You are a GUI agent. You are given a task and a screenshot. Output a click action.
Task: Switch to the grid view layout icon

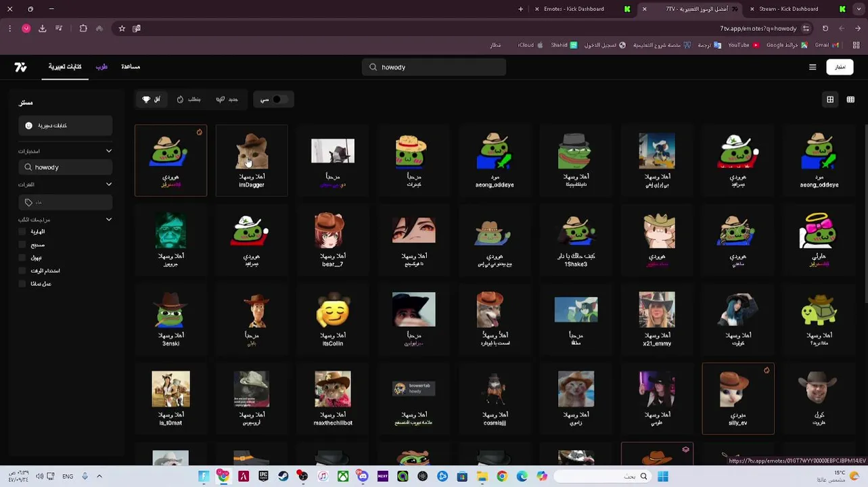[x=830, y=99]
